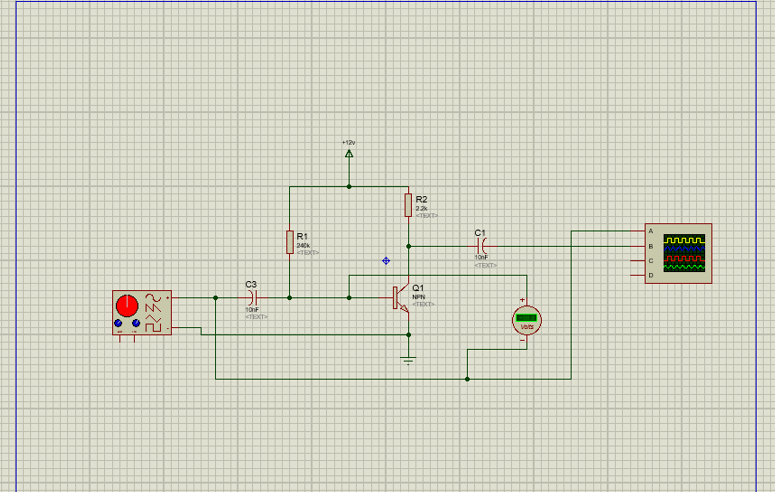This screenshot has width=775, height=492.
Task: Select the NPN transistor Q1
Action: tap(401, 298)
